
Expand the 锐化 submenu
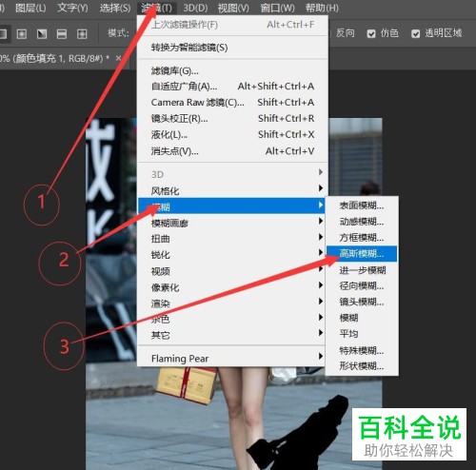click(232, 255)
